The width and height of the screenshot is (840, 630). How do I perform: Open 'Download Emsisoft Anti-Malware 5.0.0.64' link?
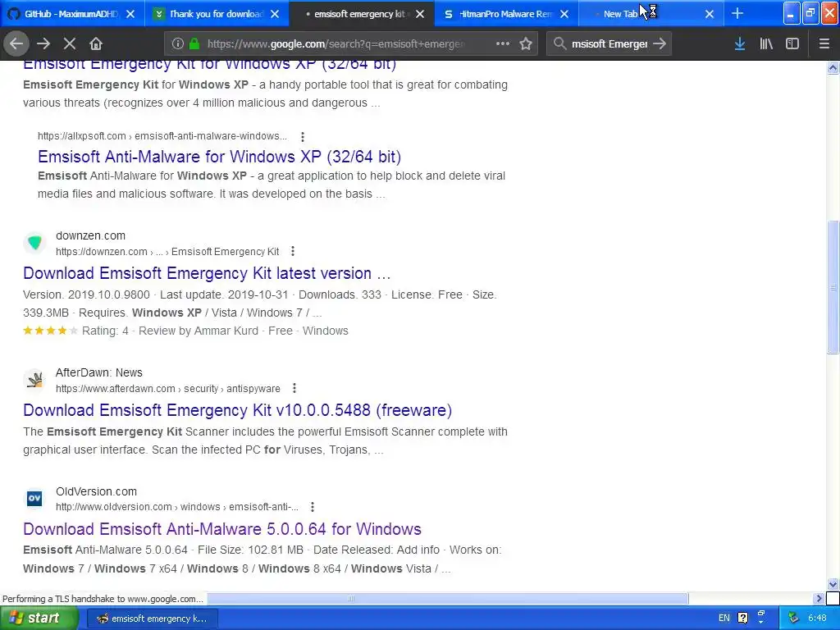click(222, 529)
